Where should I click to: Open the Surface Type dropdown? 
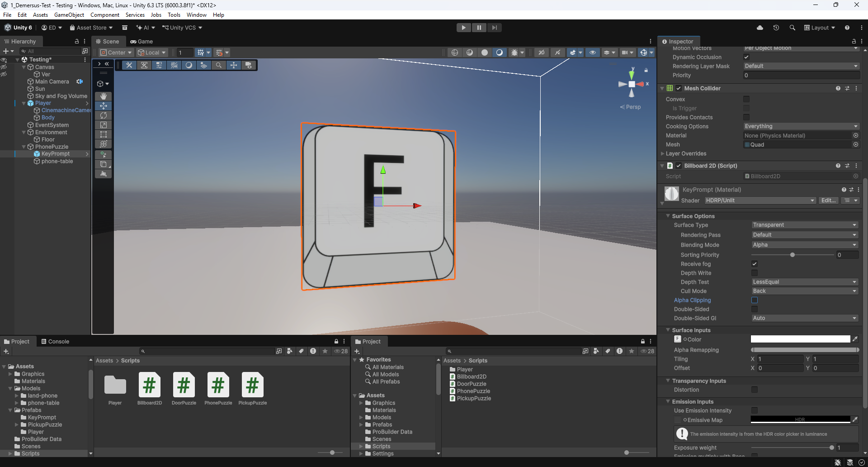point(804,225)
